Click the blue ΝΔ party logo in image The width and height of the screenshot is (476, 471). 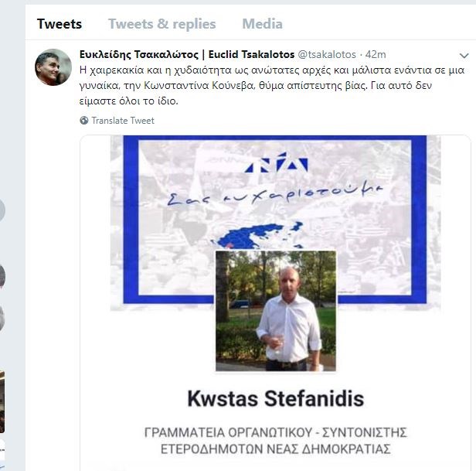[277, 162]
